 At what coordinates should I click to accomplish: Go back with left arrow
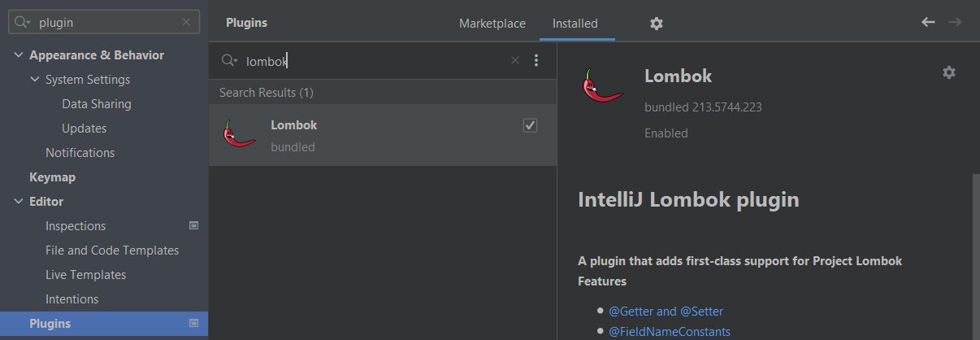coord(928,22)
